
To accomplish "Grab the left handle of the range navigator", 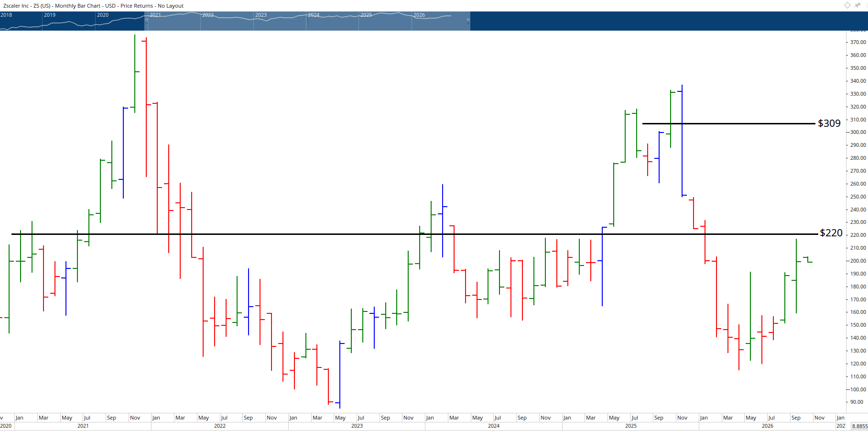I will pyautogui.click(x=146, y=21).
